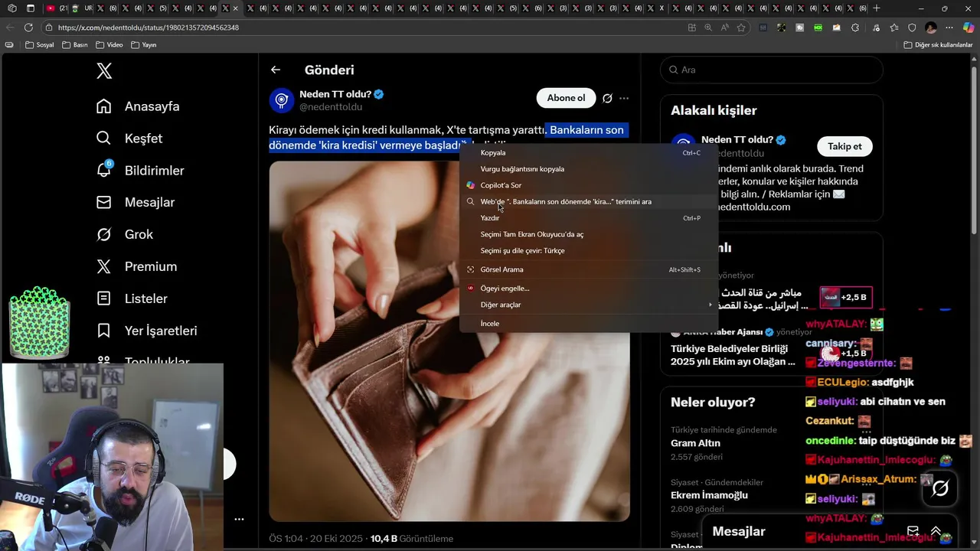980x551 pixels.
Task: Select Seçimi Tam Ekran Okuyucu'da aç
Action: click(x=589, y=234)
